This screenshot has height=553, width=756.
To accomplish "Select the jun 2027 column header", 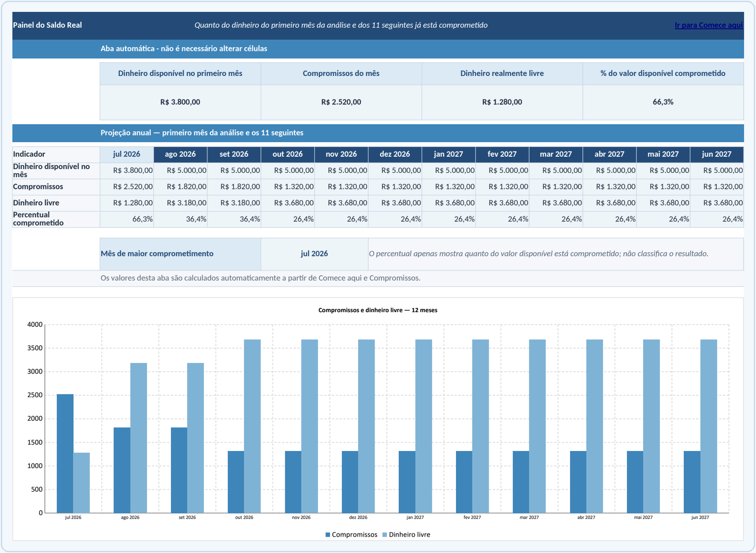I will 716,154.
